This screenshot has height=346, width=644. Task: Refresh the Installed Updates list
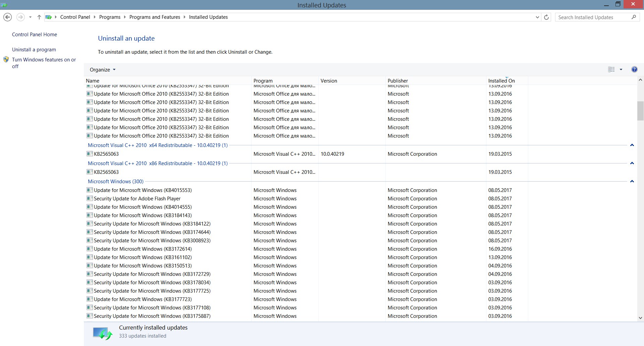(x=546, y=17)
